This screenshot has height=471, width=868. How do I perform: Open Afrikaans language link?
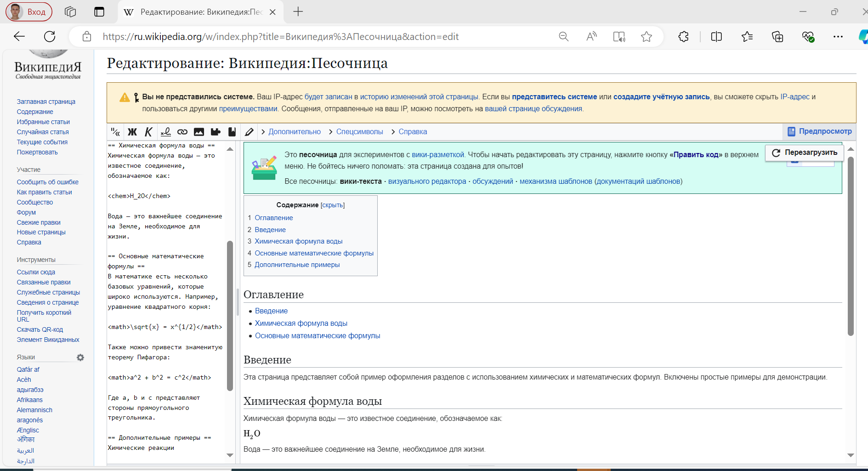point(30,400)
